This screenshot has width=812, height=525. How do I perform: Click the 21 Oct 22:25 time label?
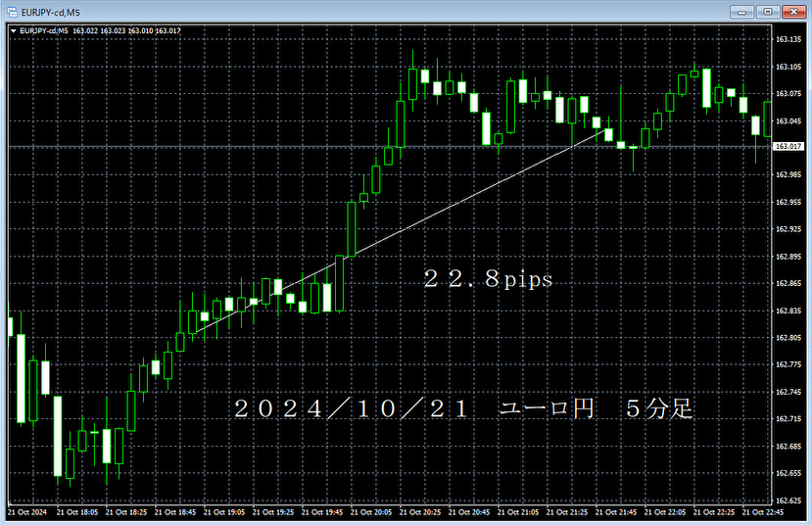pyautogui.click(x=714, y=512)
